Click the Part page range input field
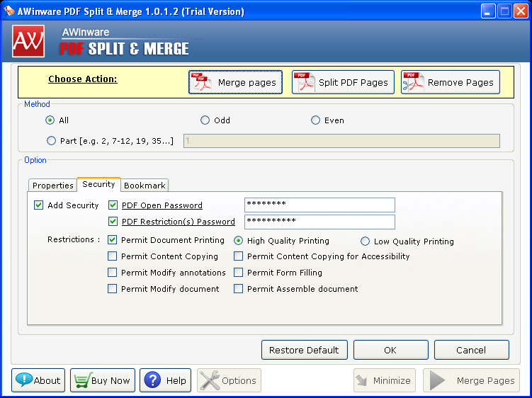 pos(341,141)
